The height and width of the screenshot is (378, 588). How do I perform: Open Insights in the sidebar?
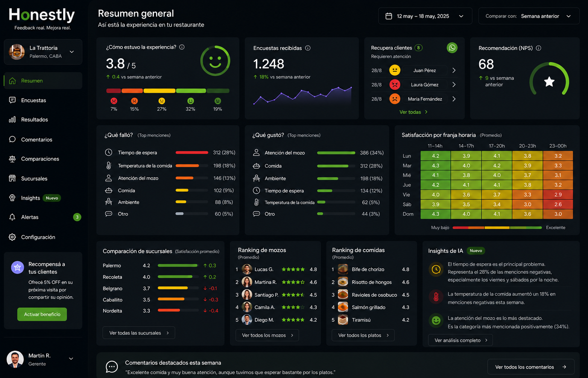43,198
